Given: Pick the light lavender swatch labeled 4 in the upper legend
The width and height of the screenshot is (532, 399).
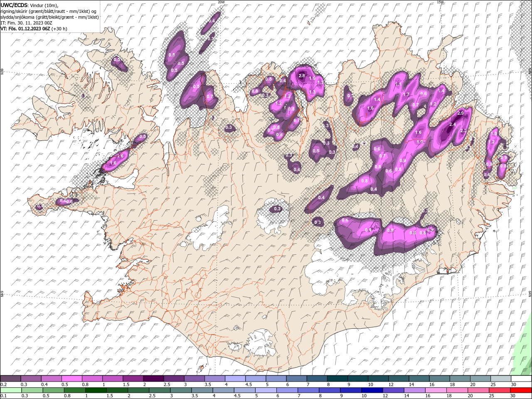Looking at the screenshot, I should point(236,379).
